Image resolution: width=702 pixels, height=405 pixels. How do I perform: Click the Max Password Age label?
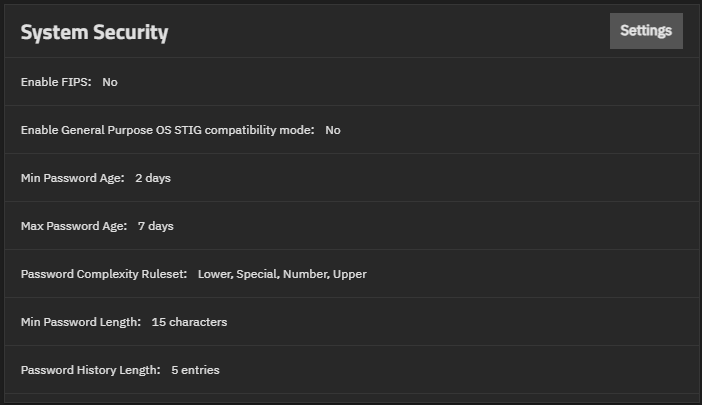[74, 226]
